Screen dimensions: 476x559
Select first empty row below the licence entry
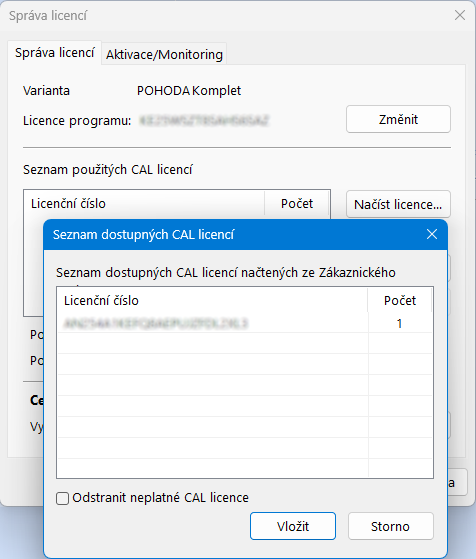[x=245, y=343]
